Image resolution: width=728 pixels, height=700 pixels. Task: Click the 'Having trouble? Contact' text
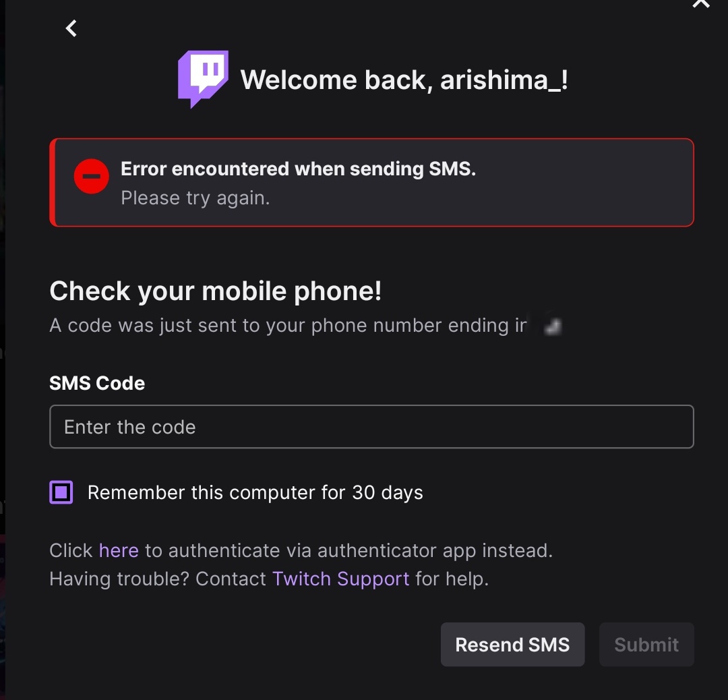pyautogui.click(x=158, y=579)
